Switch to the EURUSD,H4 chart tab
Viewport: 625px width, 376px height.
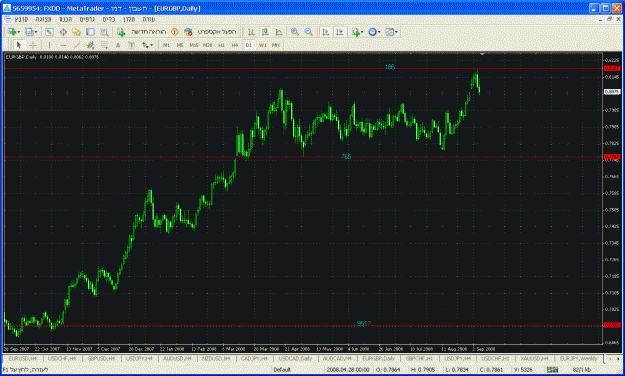tap(22, 359)
